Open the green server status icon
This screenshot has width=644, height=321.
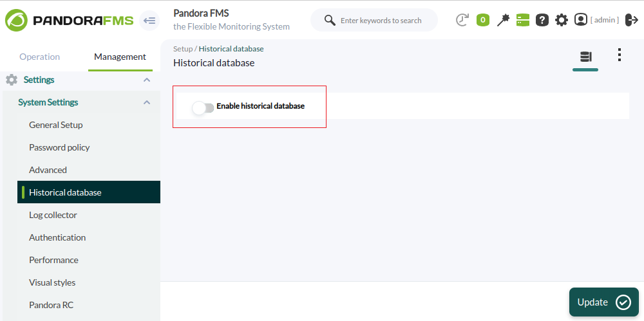[x=523, y=20]
